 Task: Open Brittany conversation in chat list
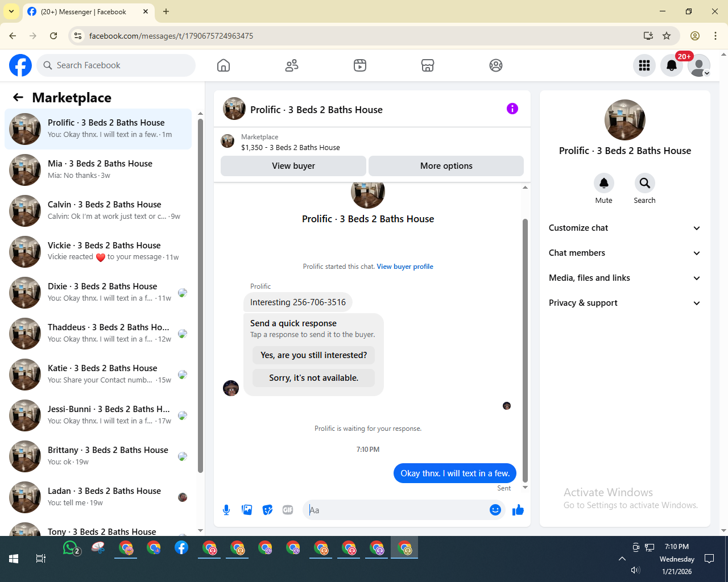[x=98, y=456]
